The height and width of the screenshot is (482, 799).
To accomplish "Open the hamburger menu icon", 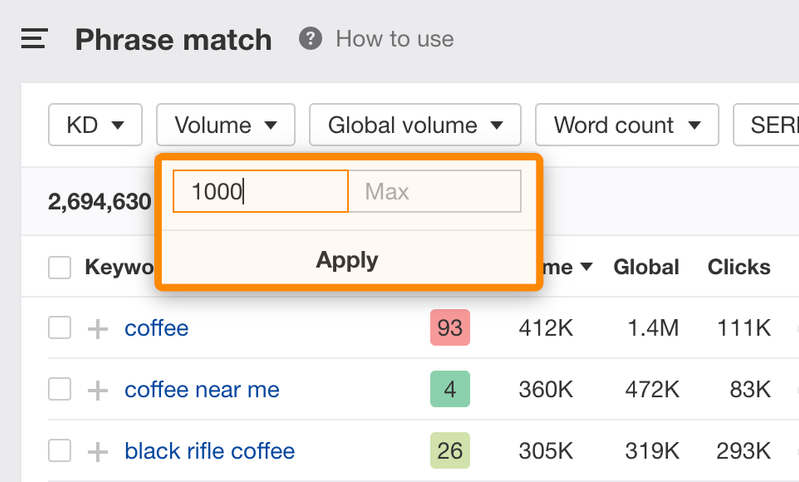I will click(x=35, y=39).
